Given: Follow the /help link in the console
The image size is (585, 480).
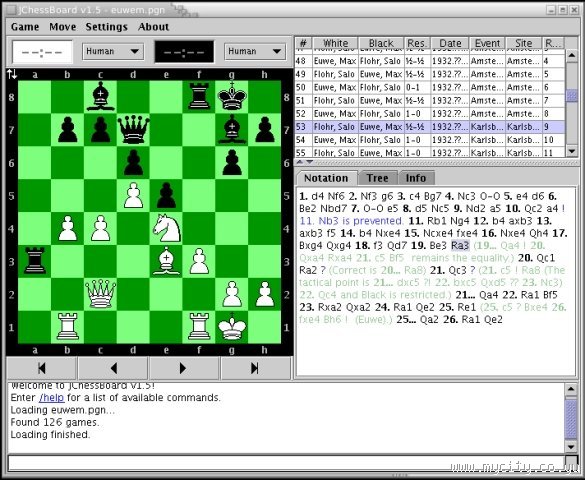Looking at the screenshot, I should click(x=51, y=398).
